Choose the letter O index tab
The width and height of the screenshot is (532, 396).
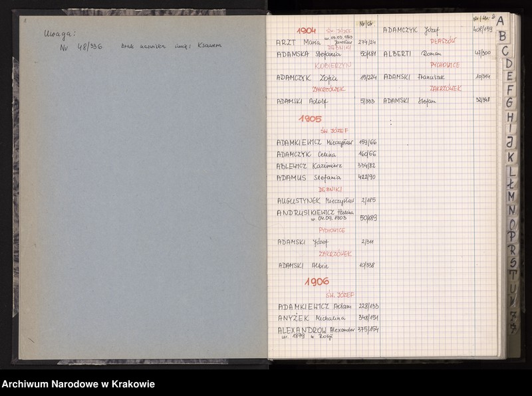(512, 224)
